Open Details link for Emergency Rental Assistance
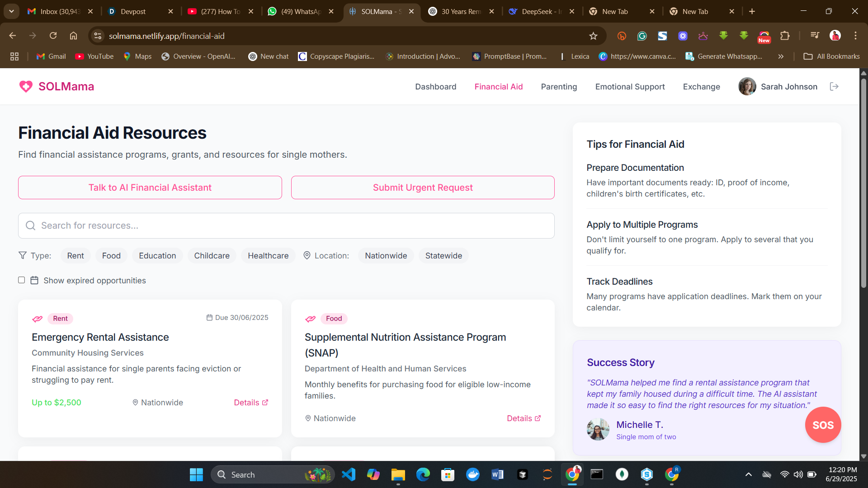Screen dimensions: 868x488 coord(251,403)
